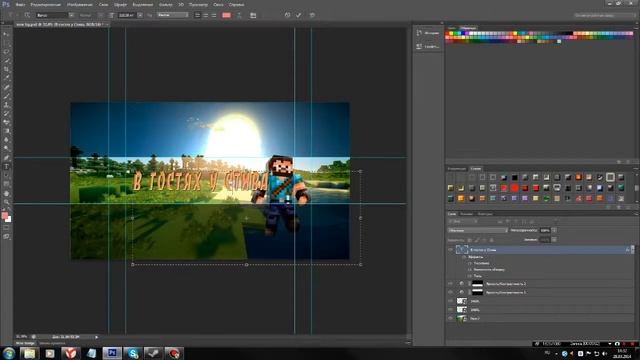Click the Brightness/Contrast 2 layer mask thumbnail
The image size is (640, 360).
click(477, 283)
